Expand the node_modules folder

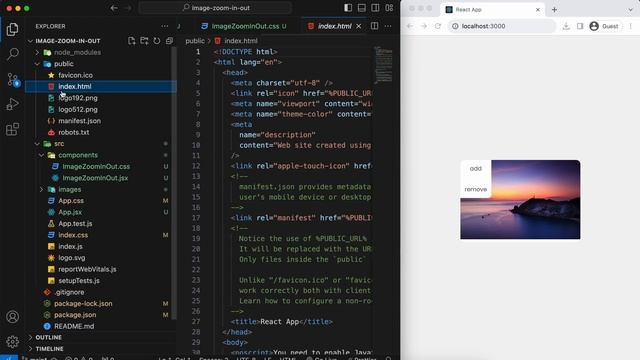tap(37, 52)
